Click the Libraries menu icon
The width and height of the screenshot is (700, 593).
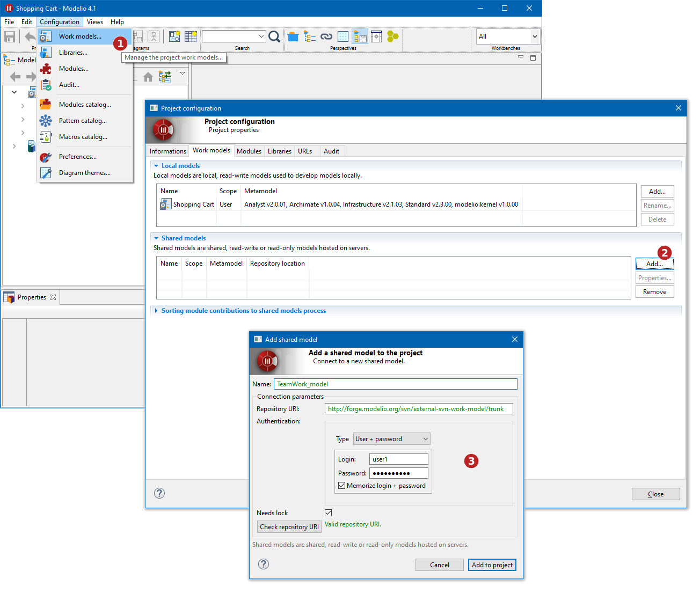tap(46, 53)
